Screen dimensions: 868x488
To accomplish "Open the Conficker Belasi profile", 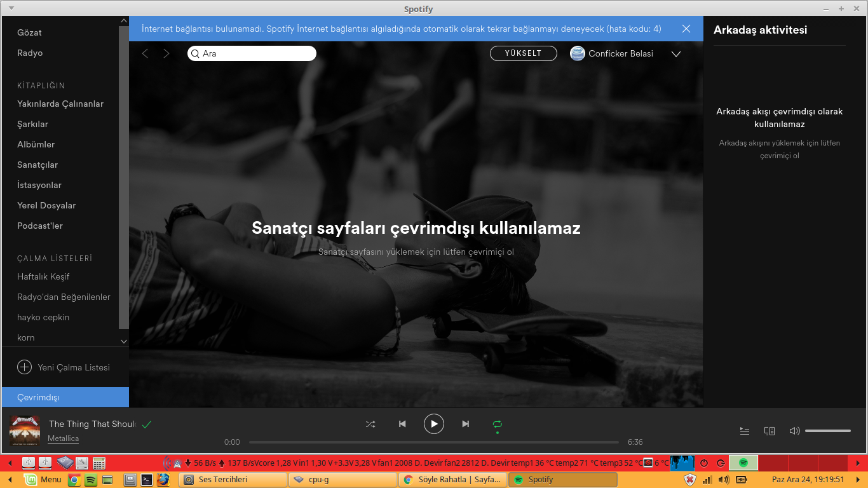I will [621, 53].
